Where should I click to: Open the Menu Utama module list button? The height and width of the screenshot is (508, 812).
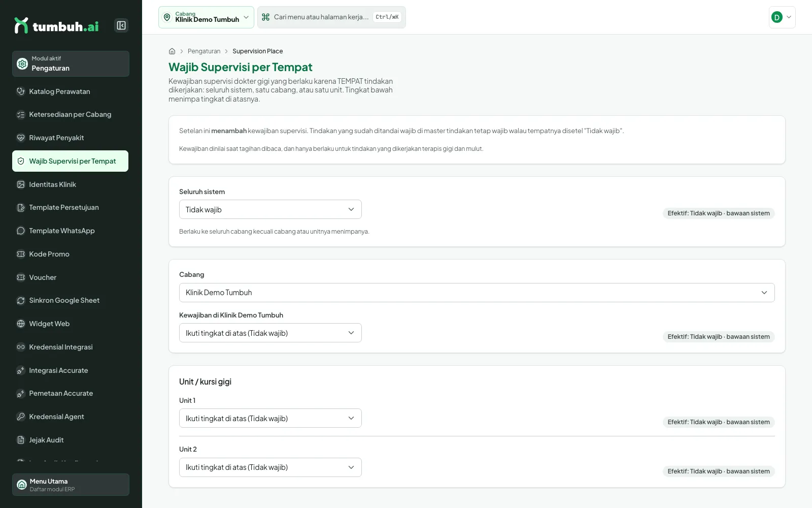click(x=71, y=485)
